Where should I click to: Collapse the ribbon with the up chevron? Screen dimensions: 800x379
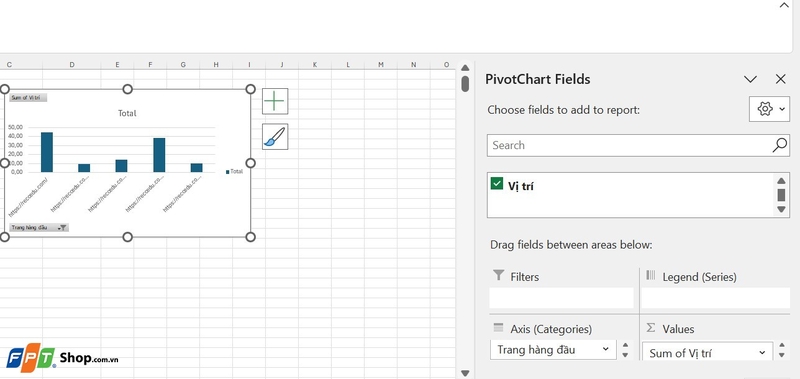tap(784, 6)
